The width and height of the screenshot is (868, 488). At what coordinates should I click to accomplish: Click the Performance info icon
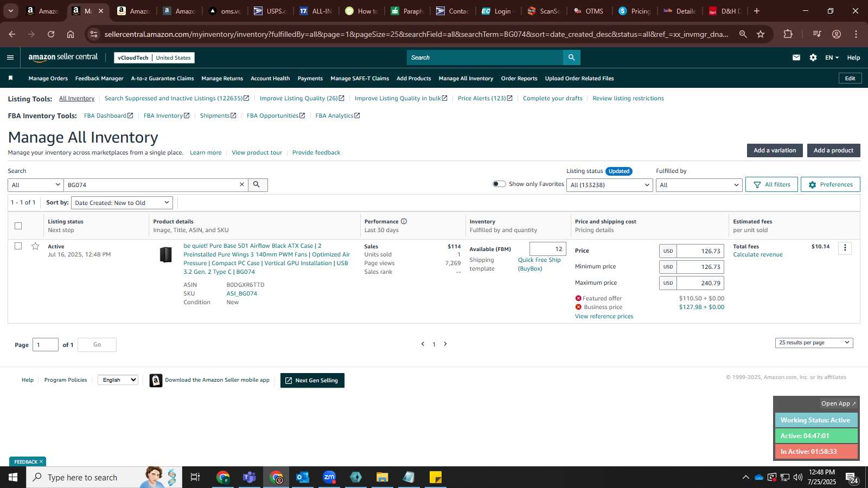click(x=404, y=221)
